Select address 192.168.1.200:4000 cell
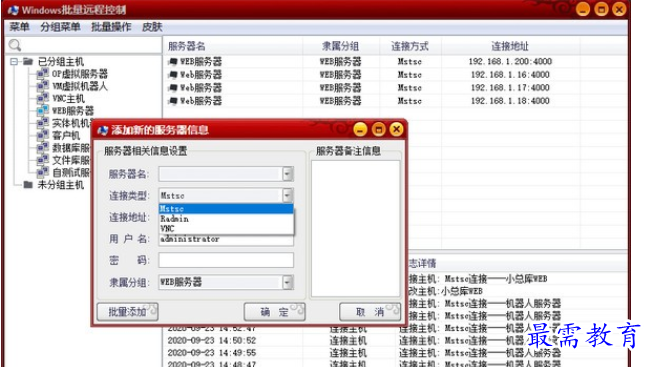 510,62
